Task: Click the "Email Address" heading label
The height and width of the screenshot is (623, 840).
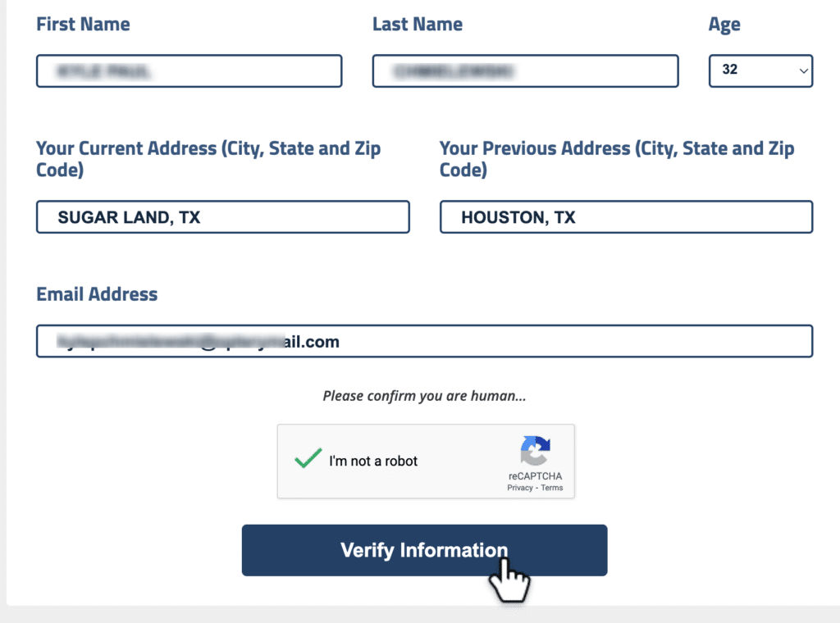Action: [x=97, y=293]
